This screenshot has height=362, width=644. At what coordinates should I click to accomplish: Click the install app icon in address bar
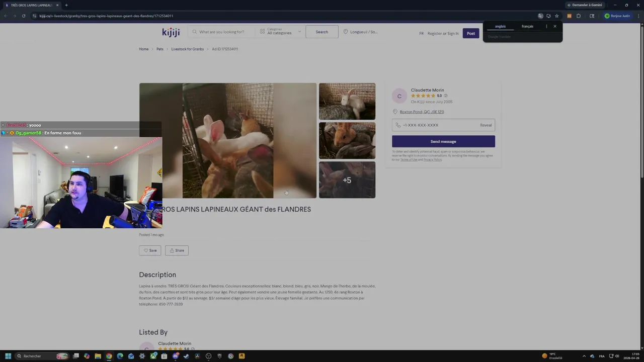coord(548,16)
